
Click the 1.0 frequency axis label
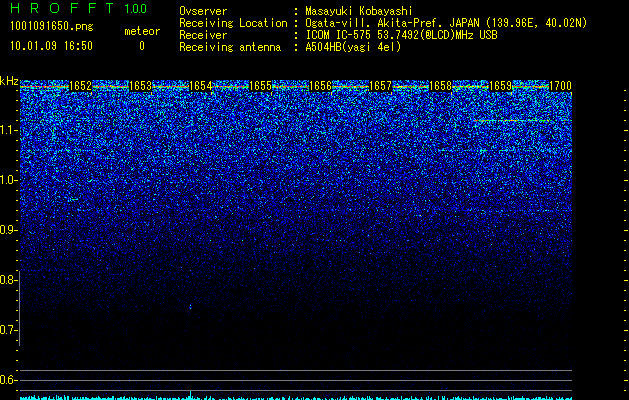click(8, 180)
